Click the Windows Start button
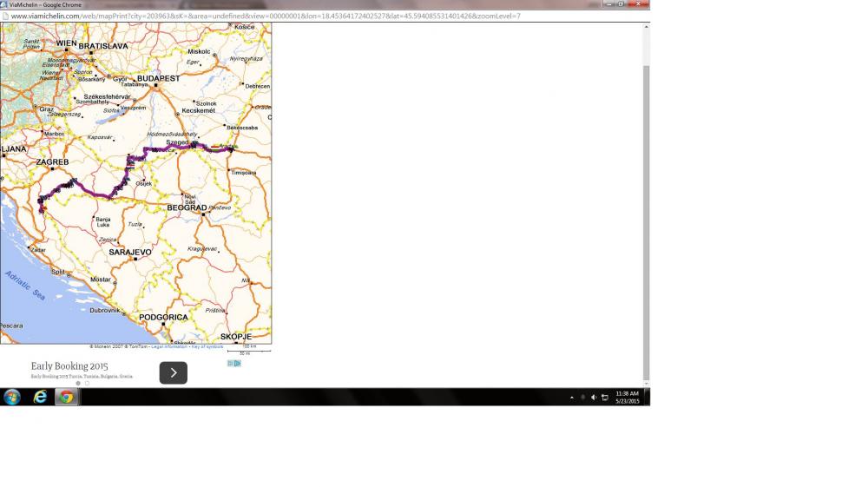The image size is (868, 487). click(x=12, y=397)
